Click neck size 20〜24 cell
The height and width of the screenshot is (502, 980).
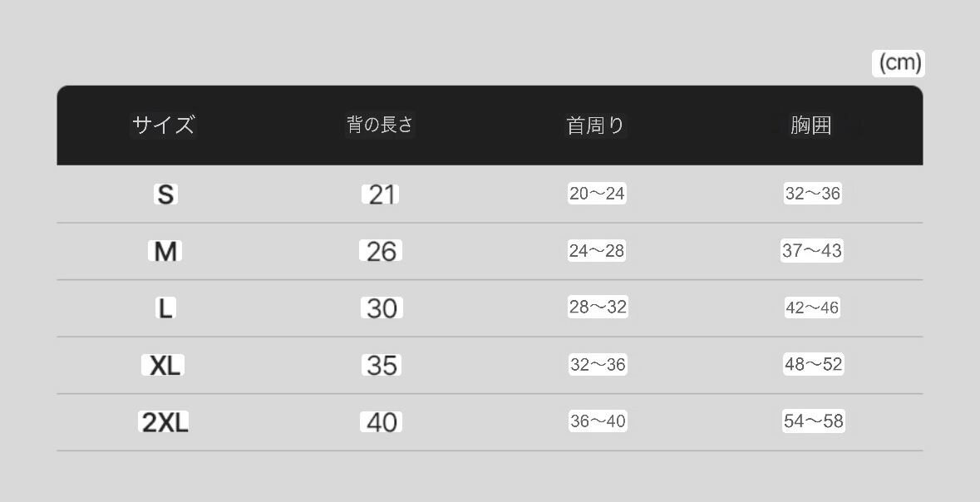pos(597,194)
